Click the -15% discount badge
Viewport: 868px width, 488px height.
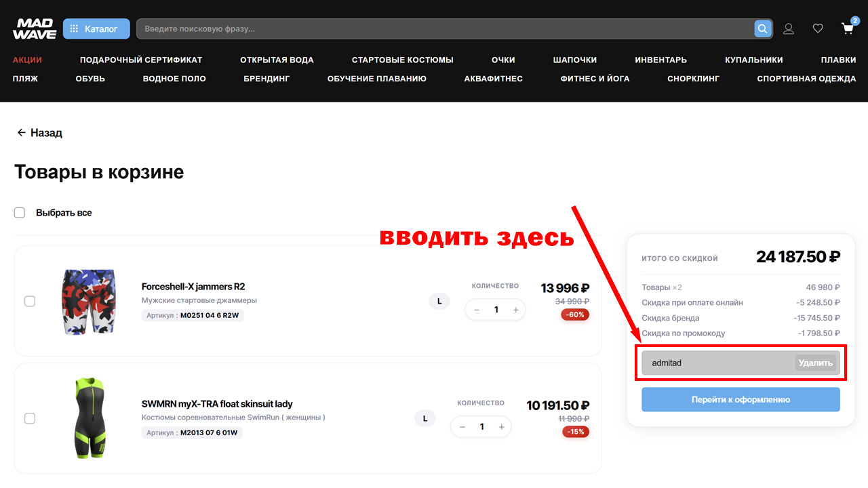(575, 432)
